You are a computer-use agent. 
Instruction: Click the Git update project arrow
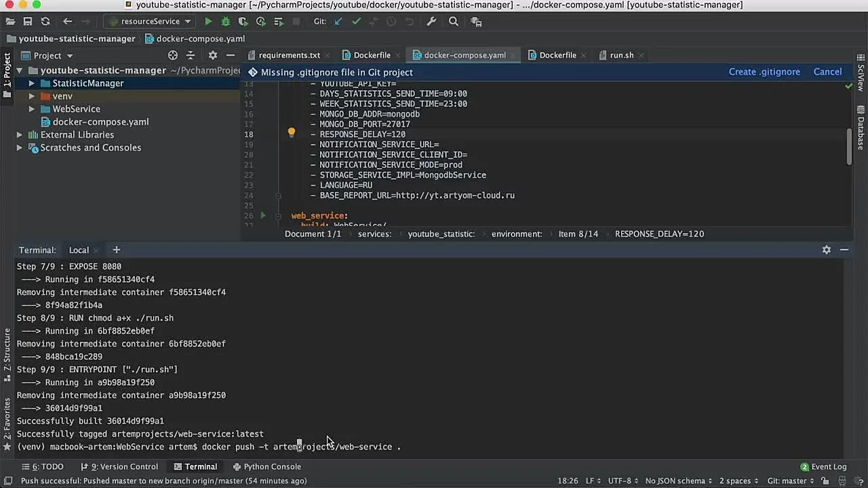(x=338, y=22)
